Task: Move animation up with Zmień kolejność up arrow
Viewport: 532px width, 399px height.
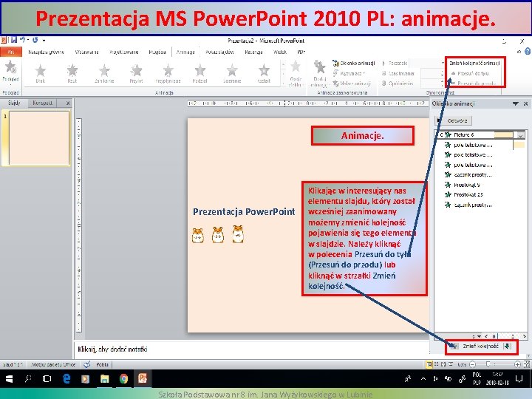Action: click(454, 346)
